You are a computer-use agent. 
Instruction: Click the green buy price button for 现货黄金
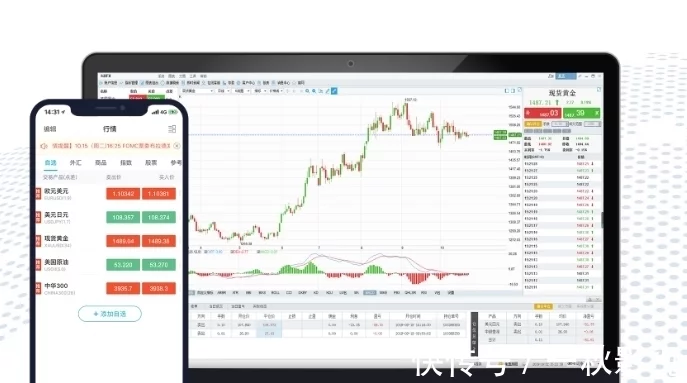[x=581, y=113]
